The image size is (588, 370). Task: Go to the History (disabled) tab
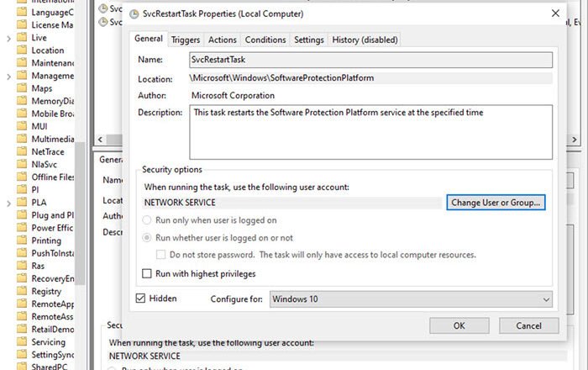(x=364, y=40)
